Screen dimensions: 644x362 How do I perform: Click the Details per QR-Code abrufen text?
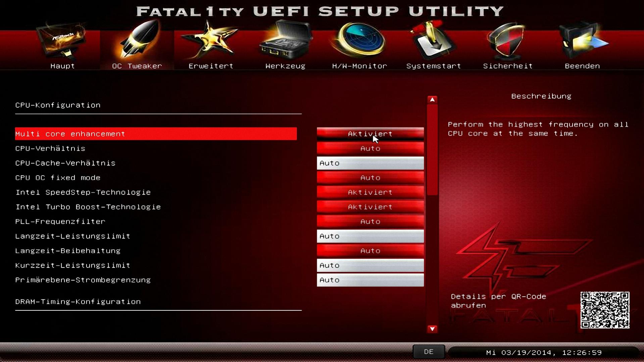click(498, 301)
